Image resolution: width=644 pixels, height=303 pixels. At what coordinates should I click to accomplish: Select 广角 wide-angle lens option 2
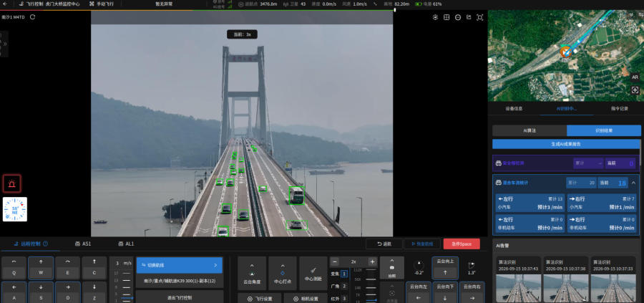coord(344,286)
